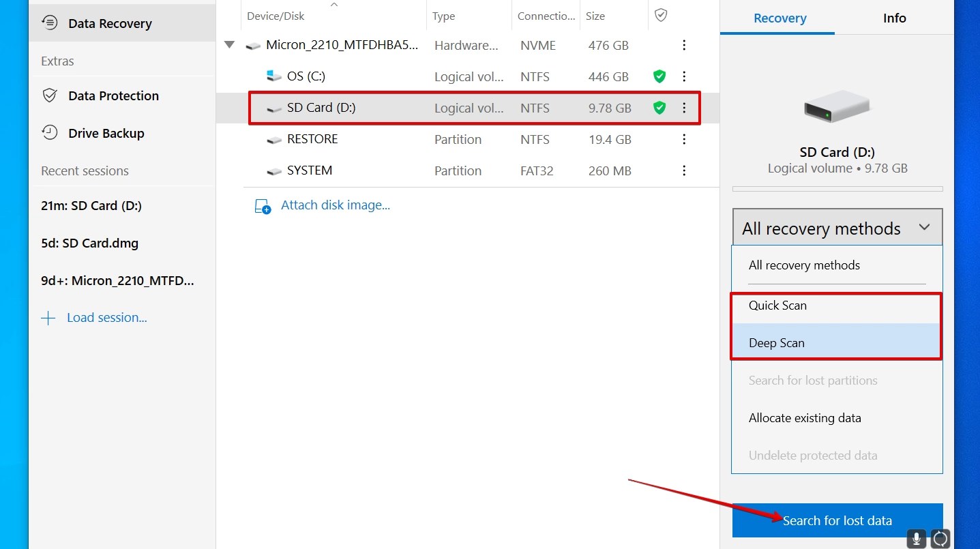Click the green protection badge on OS (C:)
This screenshot has width=980, height=549.
tap(659, 76)
